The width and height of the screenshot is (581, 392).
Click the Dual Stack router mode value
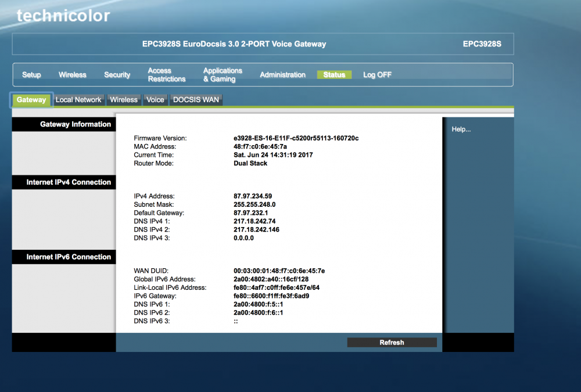pos(250,163)
